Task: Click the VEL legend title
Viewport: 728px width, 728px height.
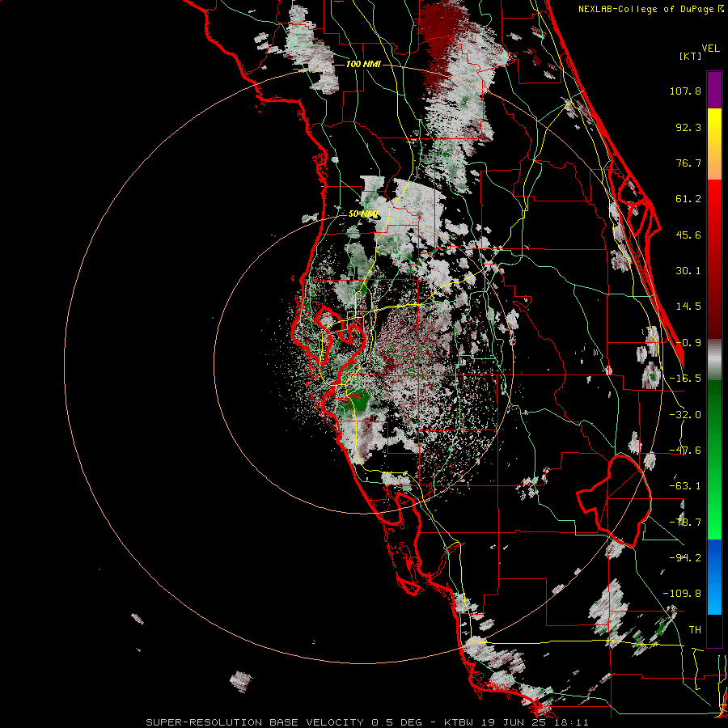Action: point(710,49)
